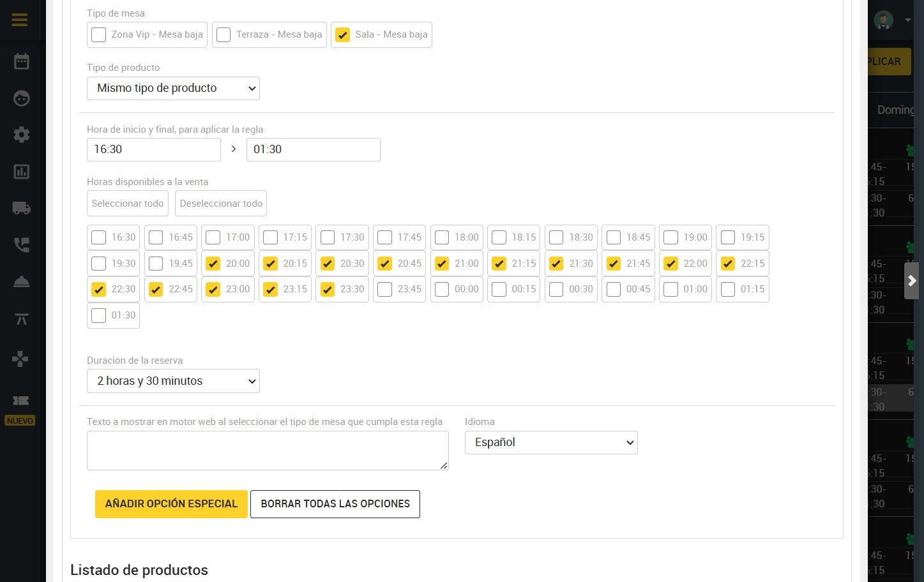Open the statistics chart icon
This screenshot has height=582, width=924.
coord(21,172)
